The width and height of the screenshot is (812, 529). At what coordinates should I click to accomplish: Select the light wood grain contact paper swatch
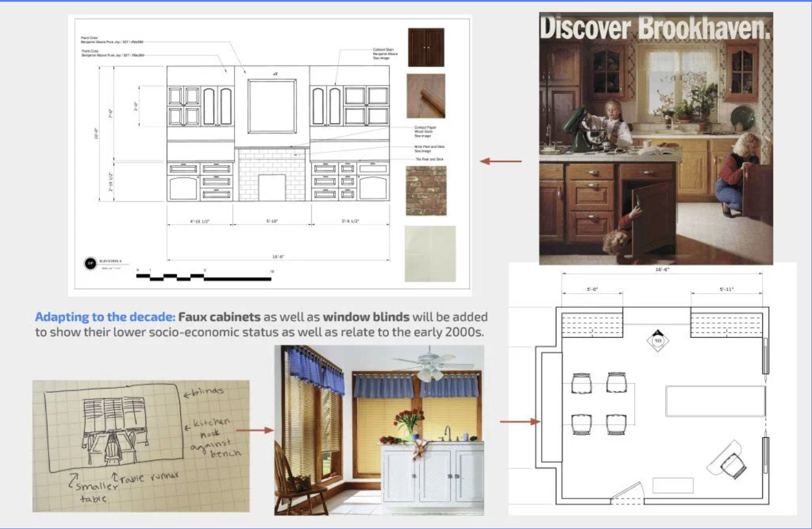pos(426,96)
